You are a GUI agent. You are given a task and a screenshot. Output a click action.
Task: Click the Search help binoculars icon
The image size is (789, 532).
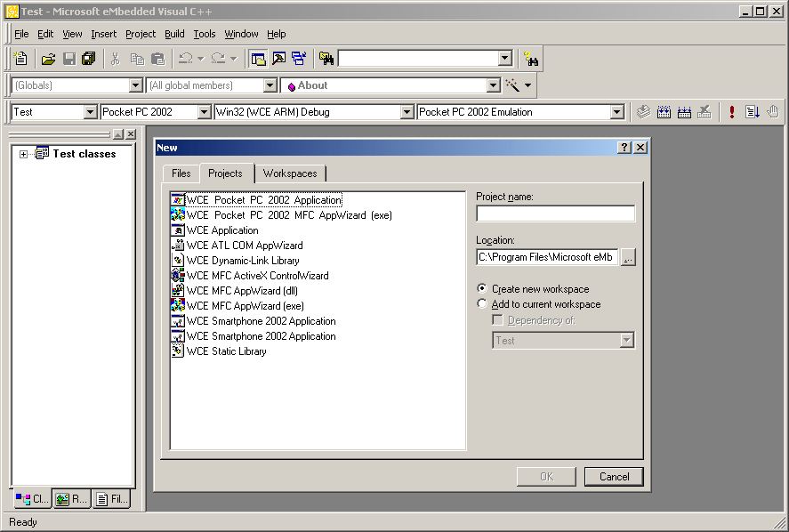click(x=531, y=59)
